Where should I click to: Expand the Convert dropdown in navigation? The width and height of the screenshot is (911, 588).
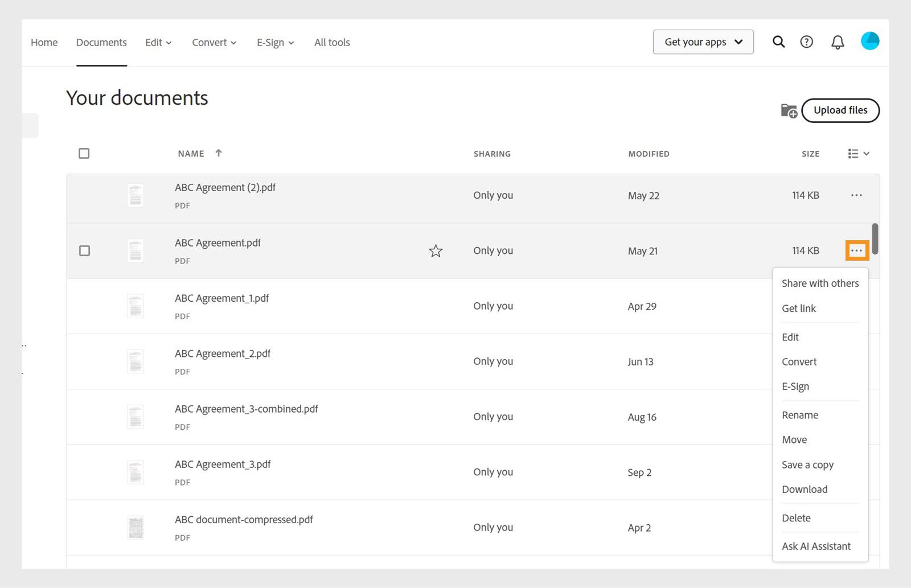tap(214, 43)
